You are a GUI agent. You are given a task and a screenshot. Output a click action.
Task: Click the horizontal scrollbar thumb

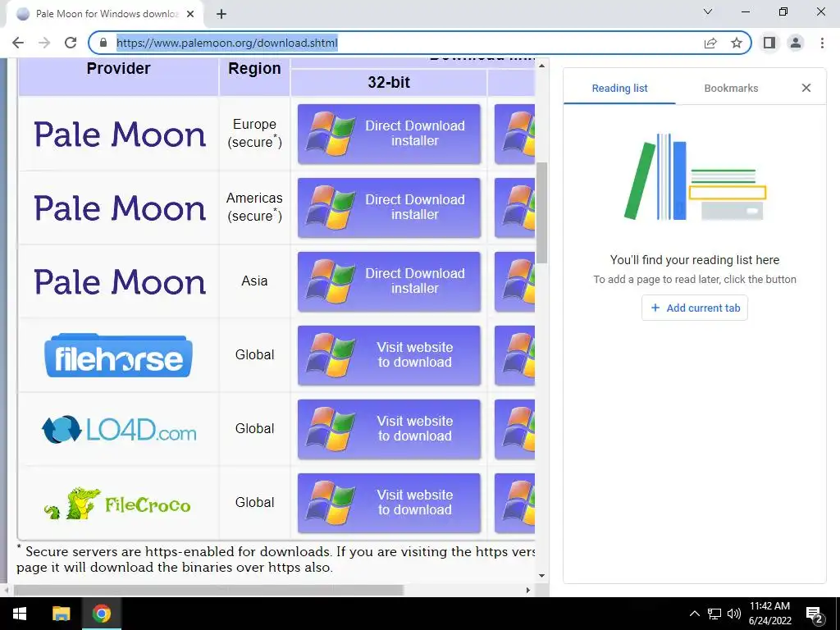209,591
